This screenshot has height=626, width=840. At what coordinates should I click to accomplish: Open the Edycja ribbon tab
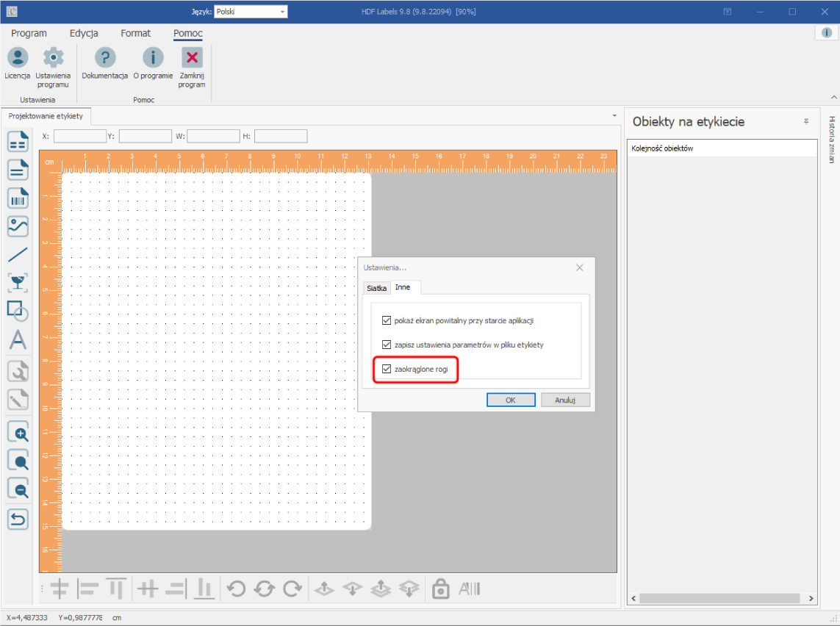pos(84,33)
